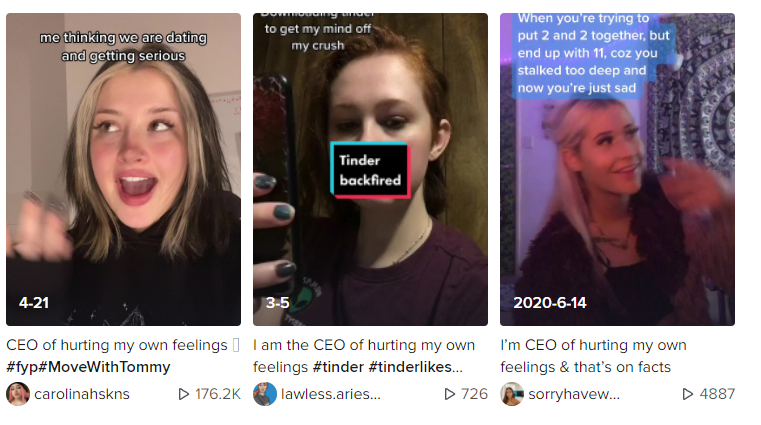The image size is (761, 425).
Task: Open the video dated 4-21
Action: (x=123, y=169)
